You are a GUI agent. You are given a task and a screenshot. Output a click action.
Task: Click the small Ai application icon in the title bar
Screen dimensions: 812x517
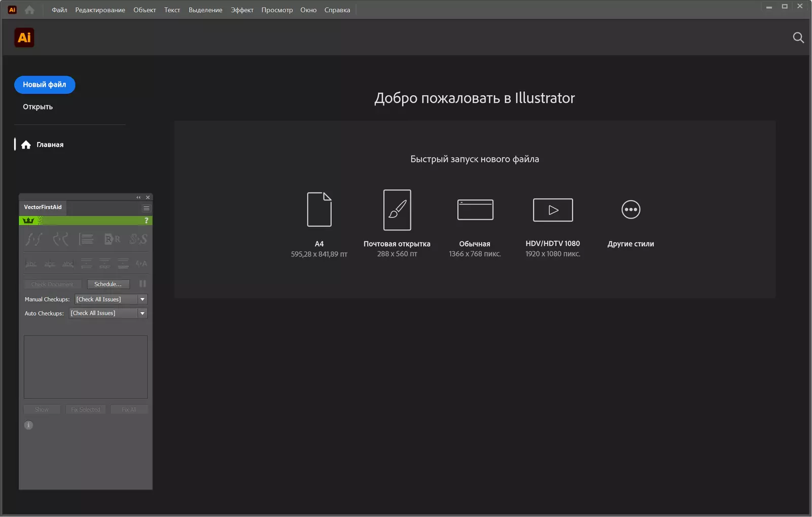point(12,10)
